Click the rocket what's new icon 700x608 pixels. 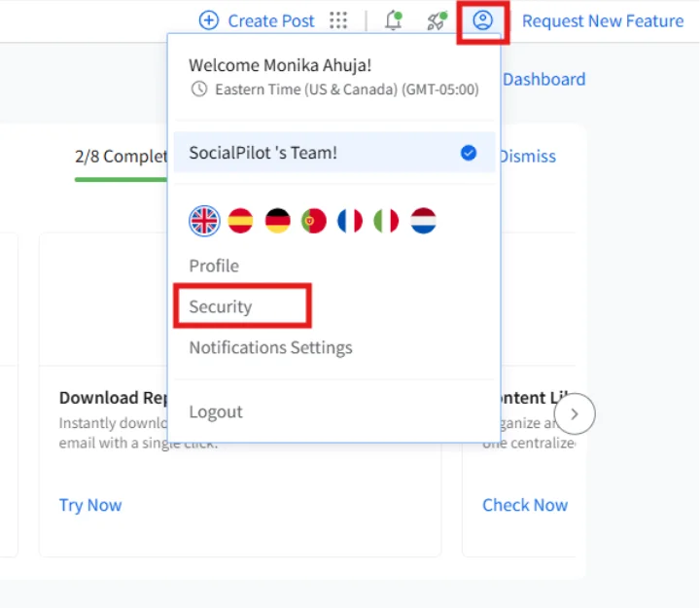437,20
